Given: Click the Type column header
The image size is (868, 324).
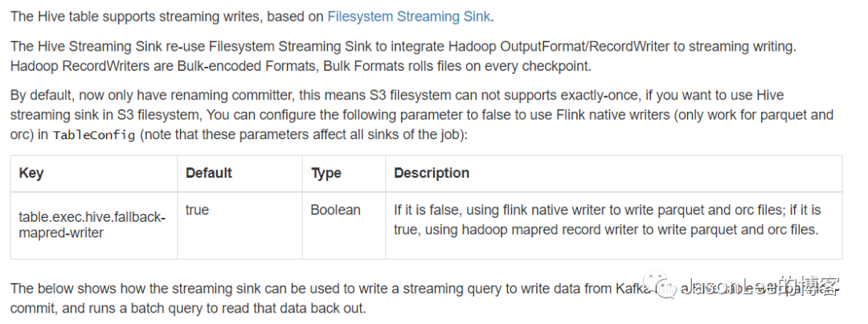Looking at the screenshot, I should tap(325, 173).
